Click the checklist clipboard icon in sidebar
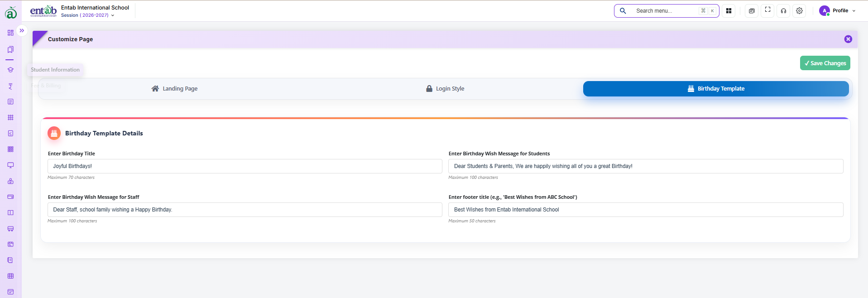This screenshot has width=868, height=298. pyautogui.click(x=10, y=133)
